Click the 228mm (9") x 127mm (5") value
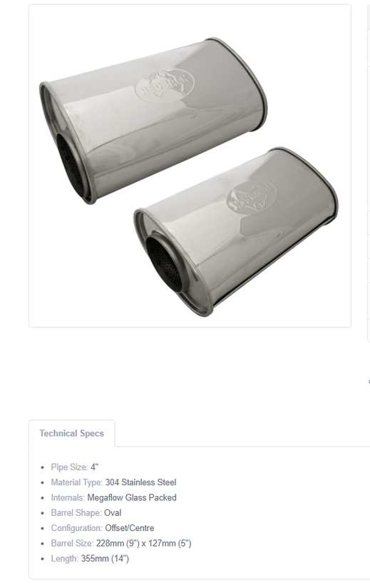The width and height of the screenshot is (370, 588). pyautogui.click(x=144, y=543)
